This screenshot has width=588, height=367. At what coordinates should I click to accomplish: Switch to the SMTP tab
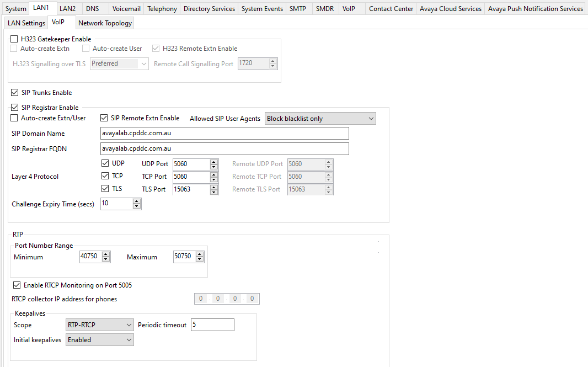(x=298, y=9)
